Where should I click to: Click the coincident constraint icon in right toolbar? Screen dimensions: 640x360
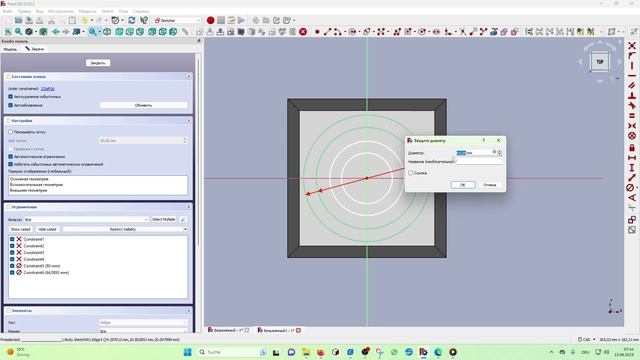632,46
